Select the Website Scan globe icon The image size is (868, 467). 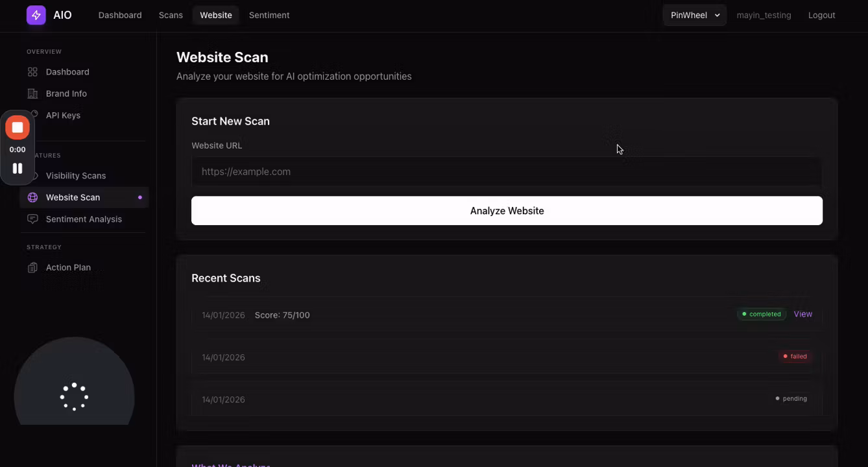pos(32,197)
